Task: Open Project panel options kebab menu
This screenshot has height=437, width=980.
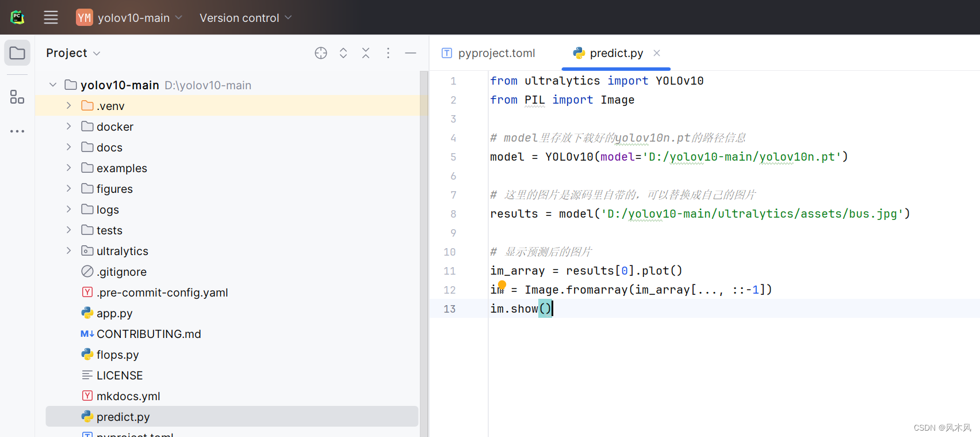Action: 388,53
